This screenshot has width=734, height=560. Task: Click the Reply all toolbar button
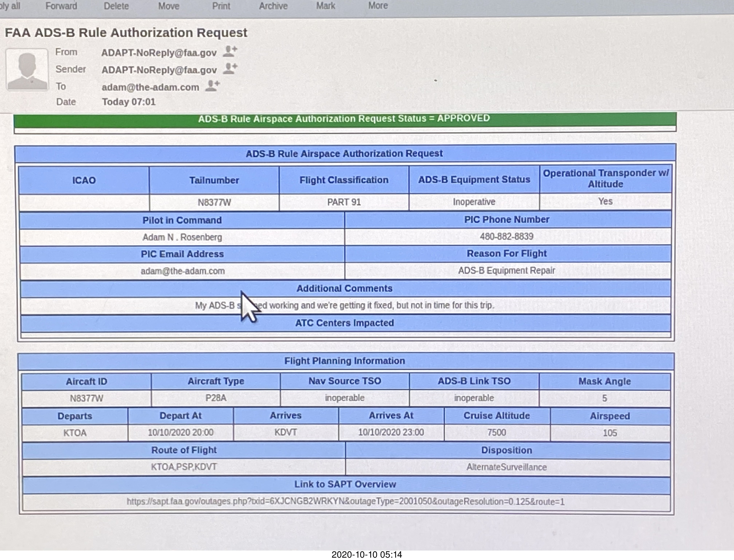10,6
